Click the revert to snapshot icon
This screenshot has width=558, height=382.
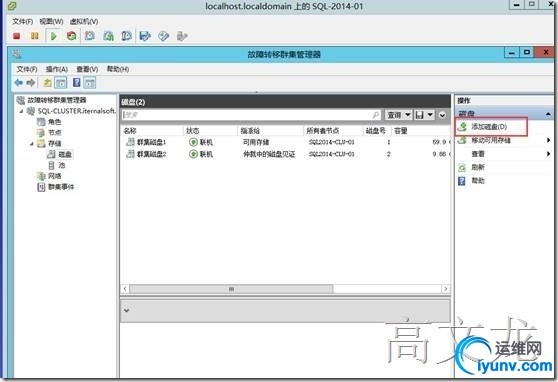(x=109, y=36)
